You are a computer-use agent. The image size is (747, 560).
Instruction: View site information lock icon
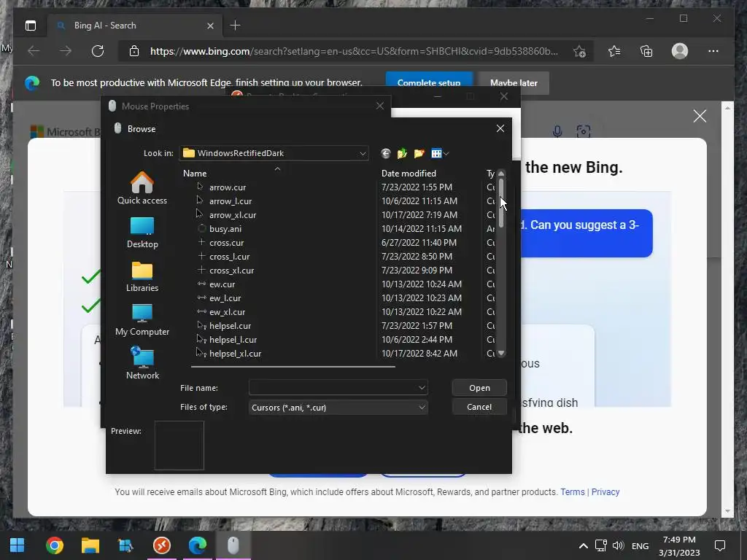tap(134, 51)
